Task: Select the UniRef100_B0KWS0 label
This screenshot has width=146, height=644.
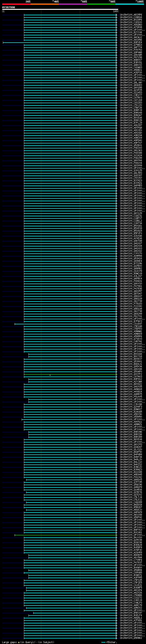Action: 131,568
